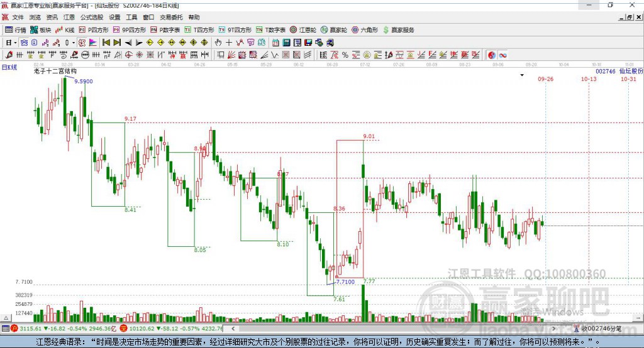Open the 六角形 hexagon tool

tap(365, 30)
